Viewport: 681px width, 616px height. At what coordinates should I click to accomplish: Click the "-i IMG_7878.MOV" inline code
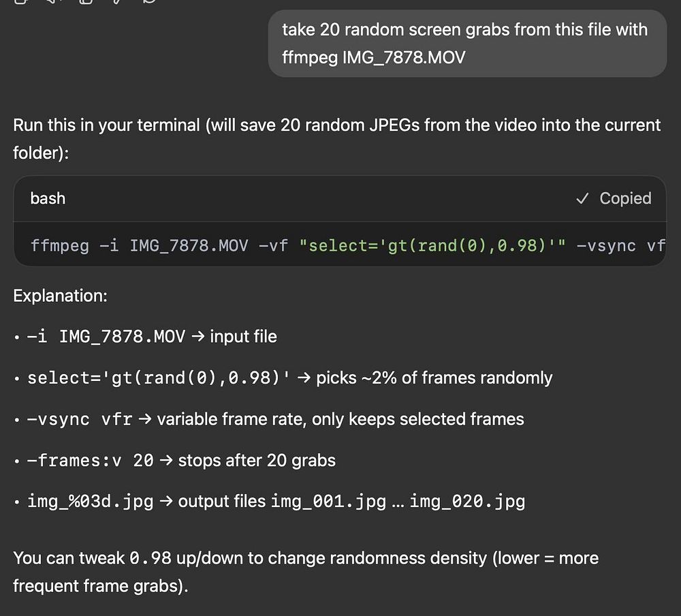[x=106, y=337]
